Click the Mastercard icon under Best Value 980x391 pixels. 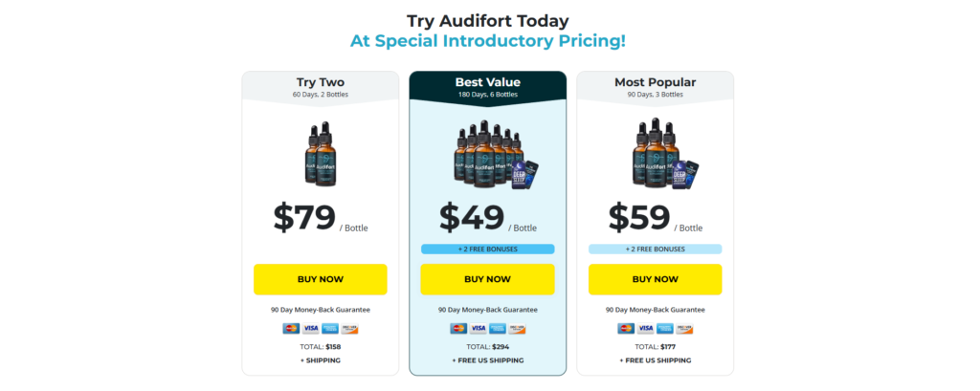[458, 329]
